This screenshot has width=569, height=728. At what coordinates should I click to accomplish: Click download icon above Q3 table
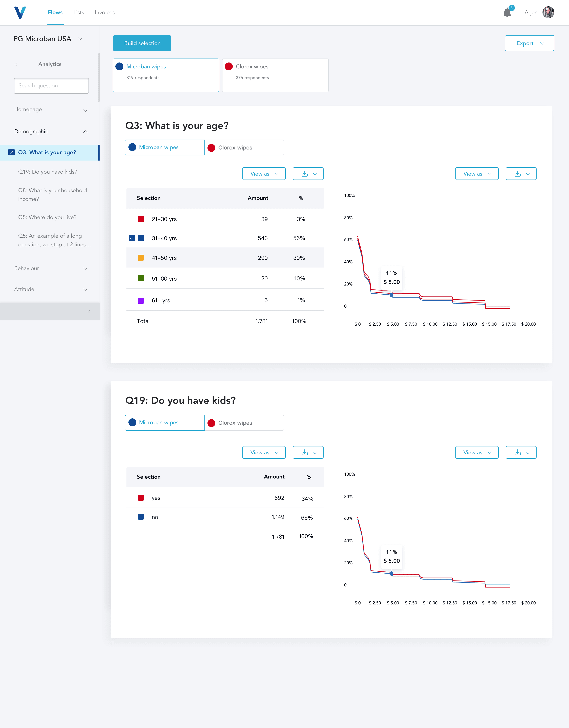[x=304, y=174]
